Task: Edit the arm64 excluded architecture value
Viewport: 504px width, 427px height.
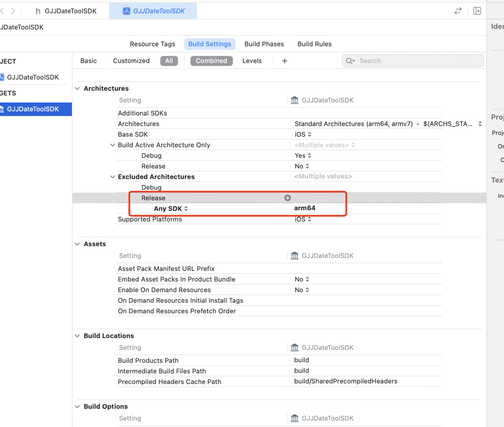Action: [305, 208]
